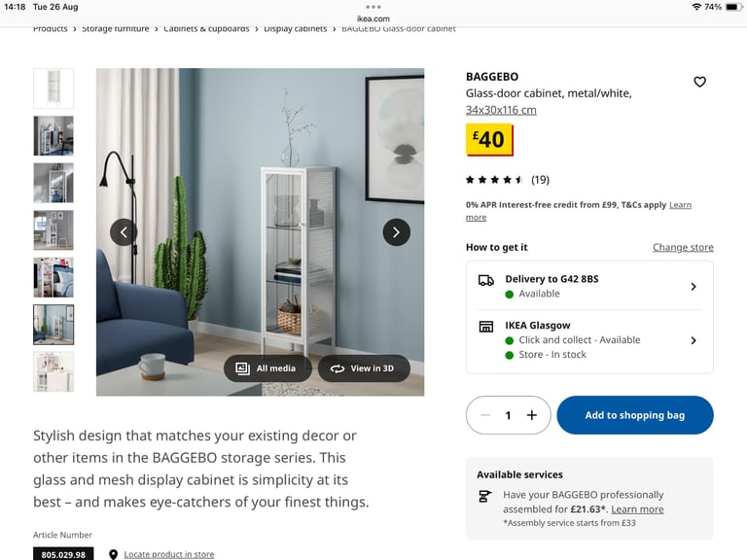
Task: Add the cabinet to shopping bag
Action: (635, 415)
